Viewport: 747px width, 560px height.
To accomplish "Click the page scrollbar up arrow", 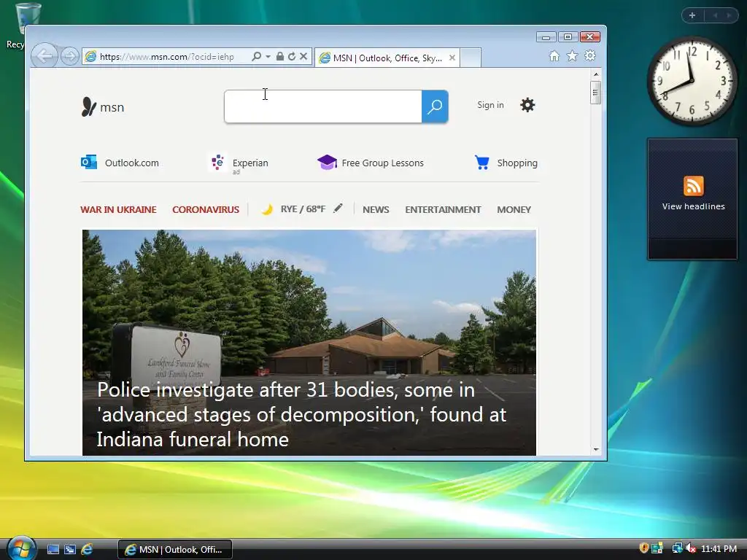I will 595,74.
